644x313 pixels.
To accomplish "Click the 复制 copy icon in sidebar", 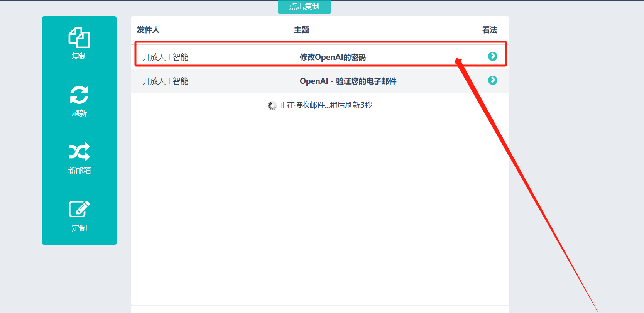I will (x=79, y=38).
